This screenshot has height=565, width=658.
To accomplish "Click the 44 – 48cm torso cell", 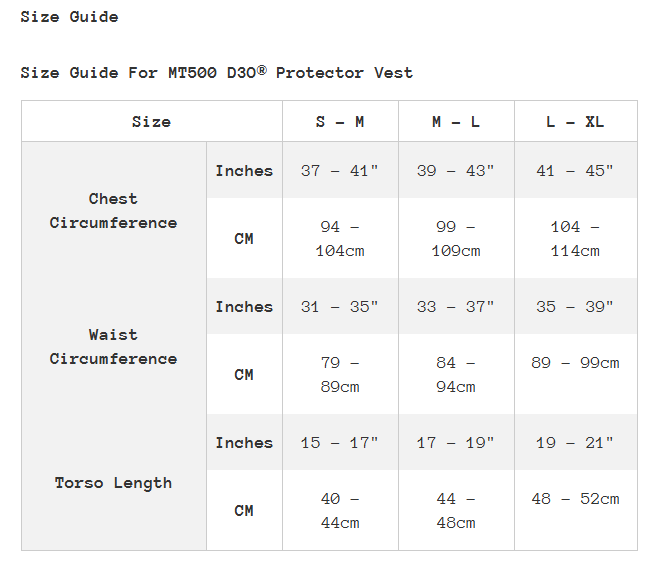I will click(456, 511).
